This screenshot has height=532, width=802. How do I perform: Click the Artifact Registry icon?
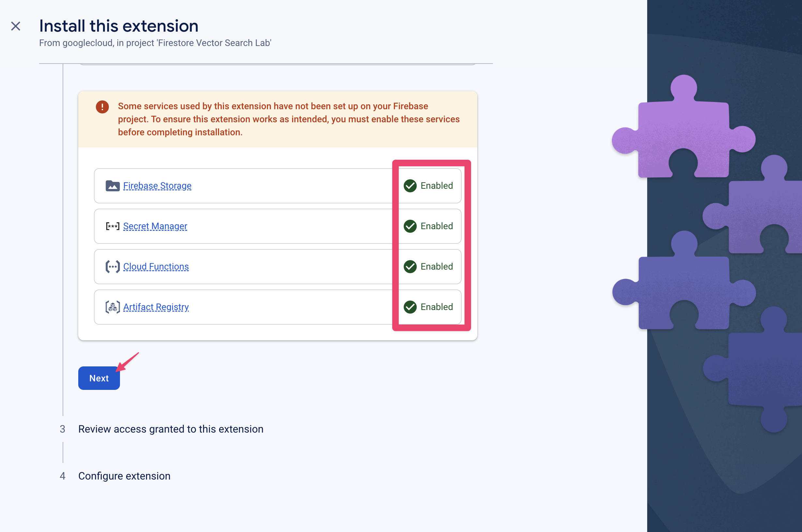point(112,307)
